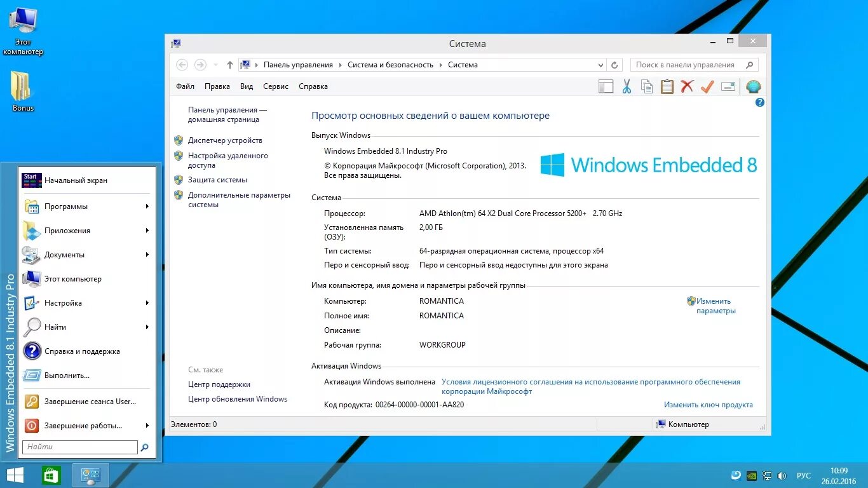Click the orange checkmark toolbar icon
The height and width of the screenshot is (488, 868).
pos(707,86)
